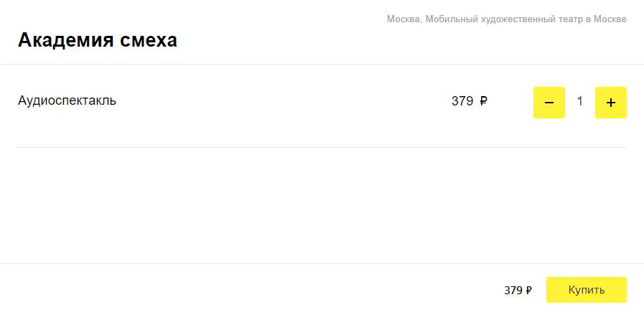The image size is (644, 315).
Task: Click the Аудиоспектакль item label
Action: click(x=67, y=100)
